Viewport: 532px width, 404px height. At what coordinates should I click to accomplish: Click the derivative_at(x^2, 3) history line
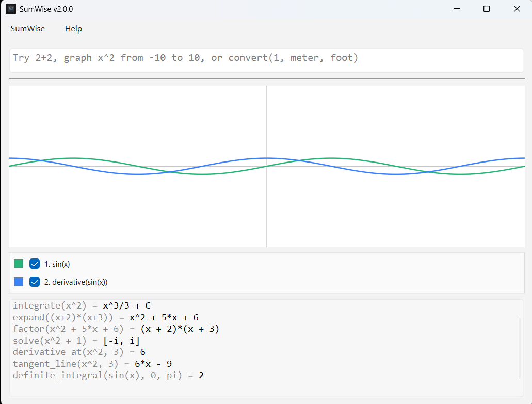(x=79, y=352)
